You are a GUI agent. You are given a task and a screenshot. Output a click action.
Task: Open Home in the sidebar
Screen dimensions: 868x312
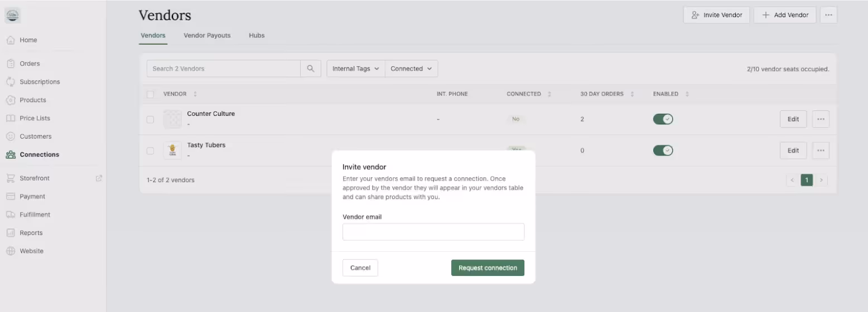point(28,40)
